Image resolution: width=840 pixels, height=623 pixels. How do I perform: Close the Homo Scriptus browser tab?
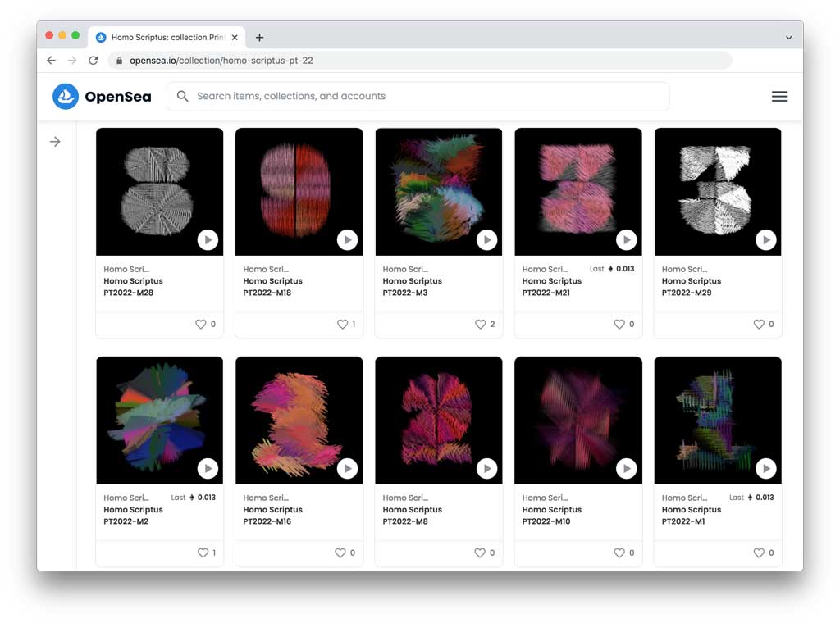[x=235, y=38]
